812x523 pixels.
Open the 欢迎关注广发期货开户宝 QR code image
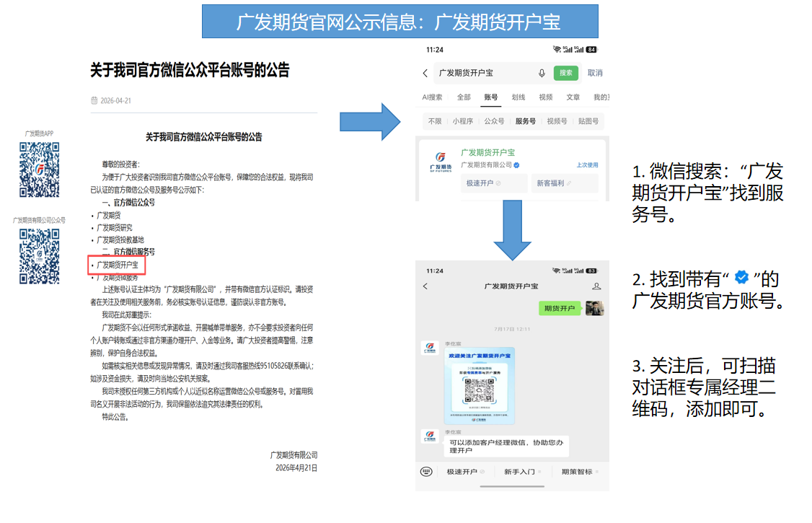tap(480, 386)
